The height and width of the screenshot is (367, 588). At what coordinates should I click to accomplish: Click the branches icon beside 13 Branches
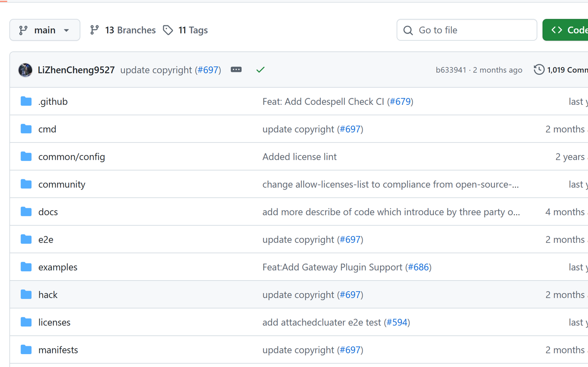[x=95, y=30]
